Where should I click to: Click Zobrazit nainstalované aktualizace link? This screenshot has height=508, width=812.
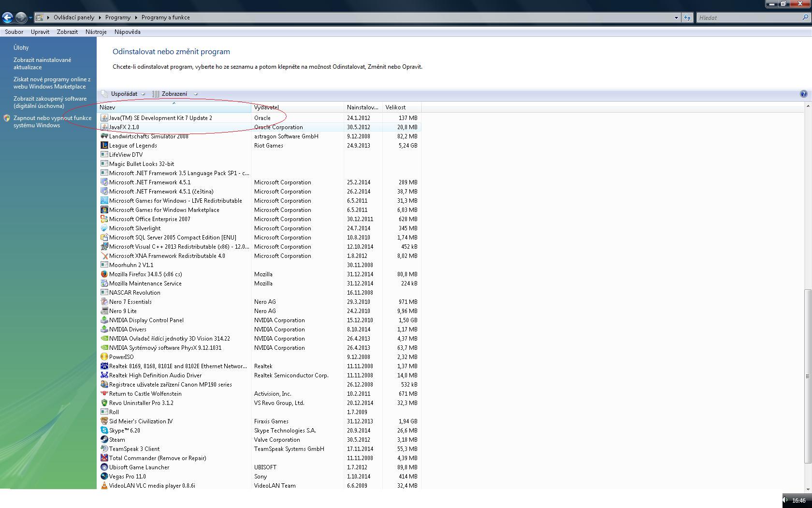pyautogui.click(x=42, y=63)
